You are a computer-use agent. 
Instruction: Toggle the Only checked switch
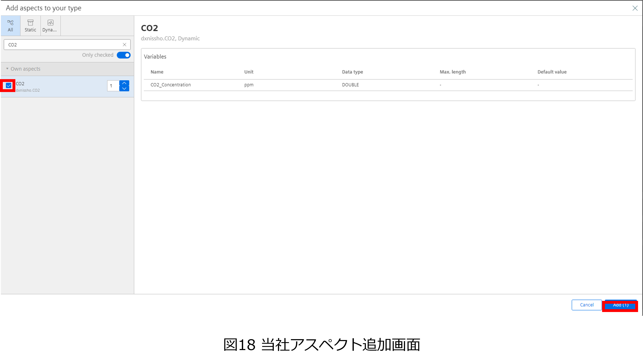click(123, 55)
